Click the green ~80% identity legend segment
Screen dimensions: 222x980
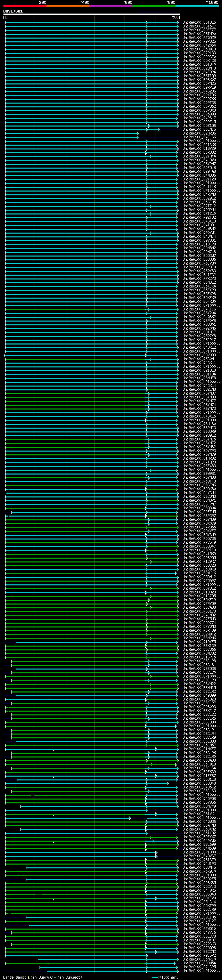tap(154, 6)
